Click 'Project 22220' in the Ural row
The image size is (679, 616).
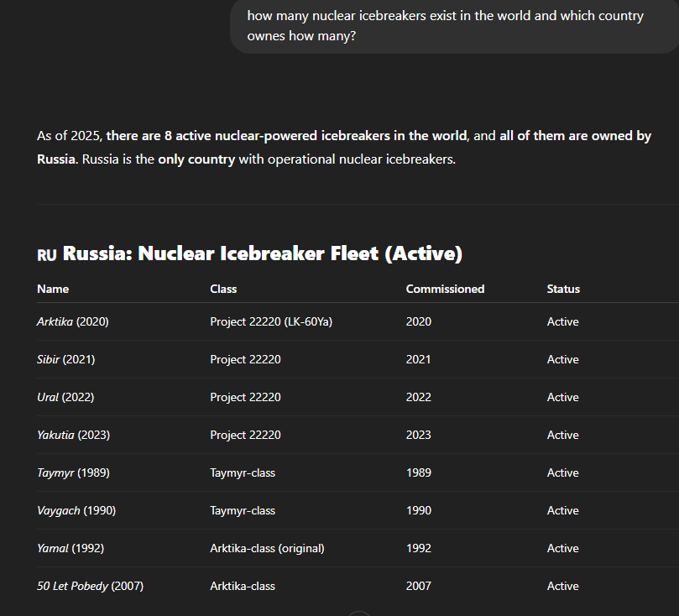point(246,397)
